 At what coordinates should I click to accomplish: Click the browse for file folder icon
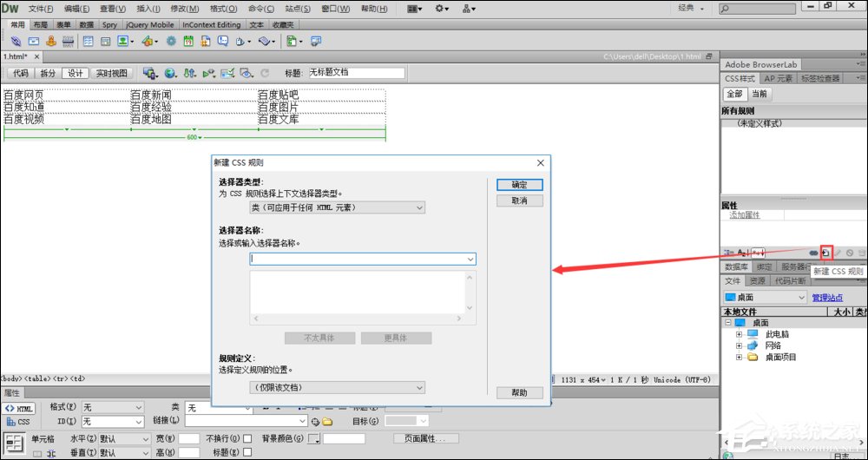328,422
